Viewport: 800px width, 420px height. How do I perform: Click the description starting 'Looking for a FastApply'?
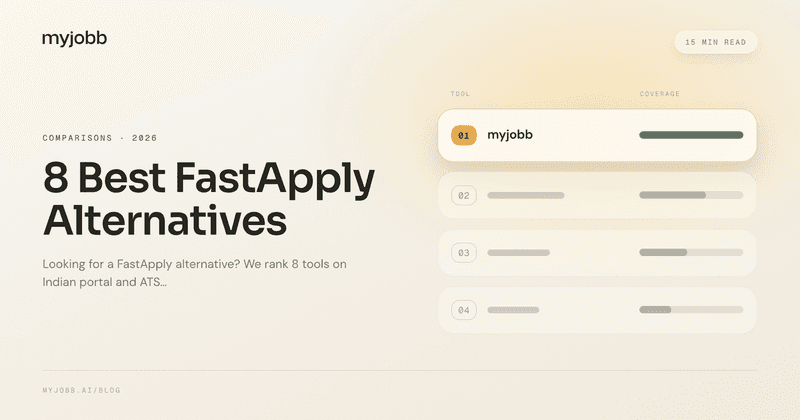[x=194, y=273]
